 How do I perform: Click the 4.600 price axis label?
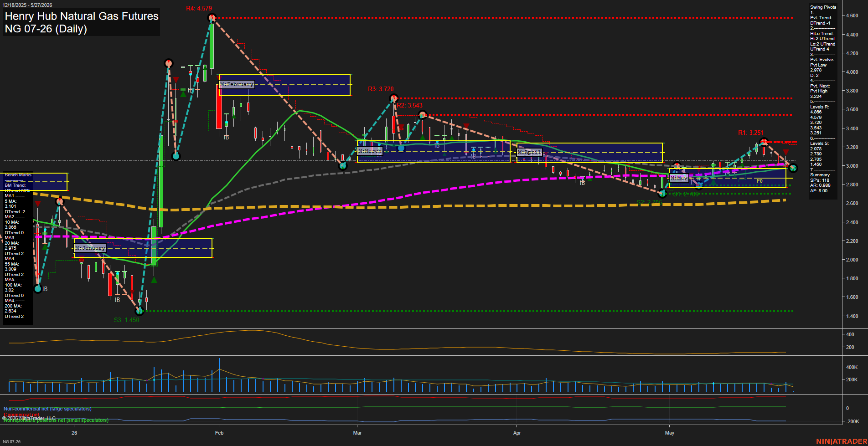(852, 15)
